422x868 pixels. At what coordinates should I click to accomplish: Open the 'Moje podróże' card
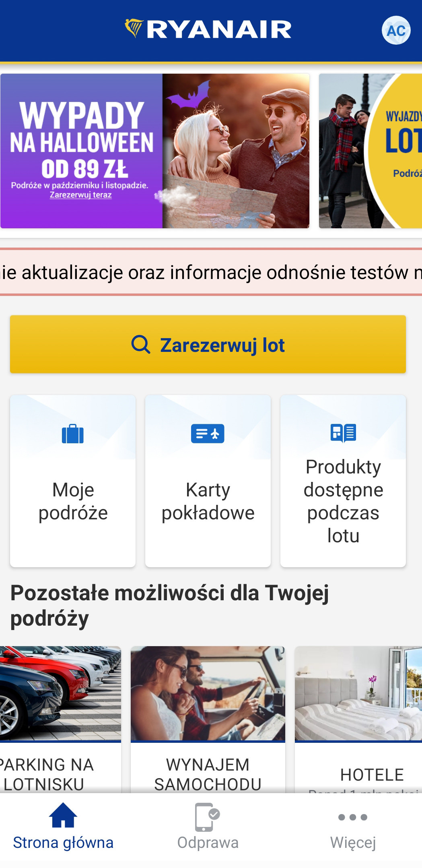click(73, 481)
